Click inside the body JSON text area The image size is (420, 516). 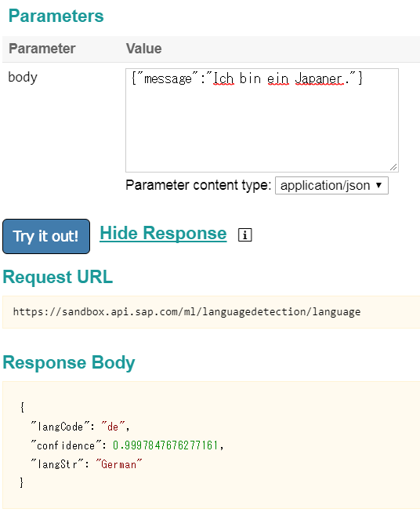[262, 121]
